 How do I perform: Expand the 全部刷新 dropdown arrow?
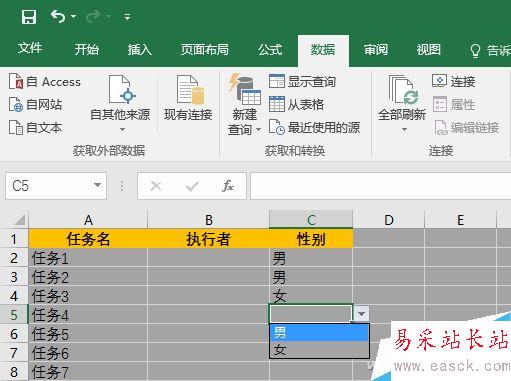coord(404,129)
